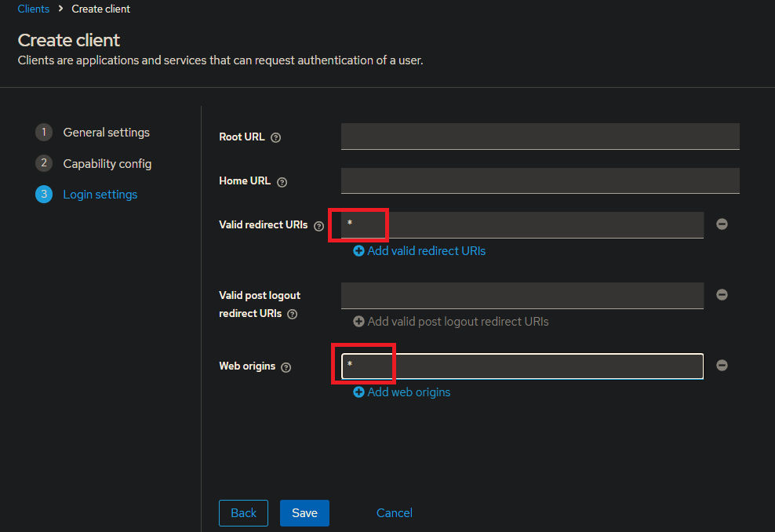Image resolution: width=775 pixels, height=532 pixels.
Task: Add web origins link
Action: [x=402, y=392]
